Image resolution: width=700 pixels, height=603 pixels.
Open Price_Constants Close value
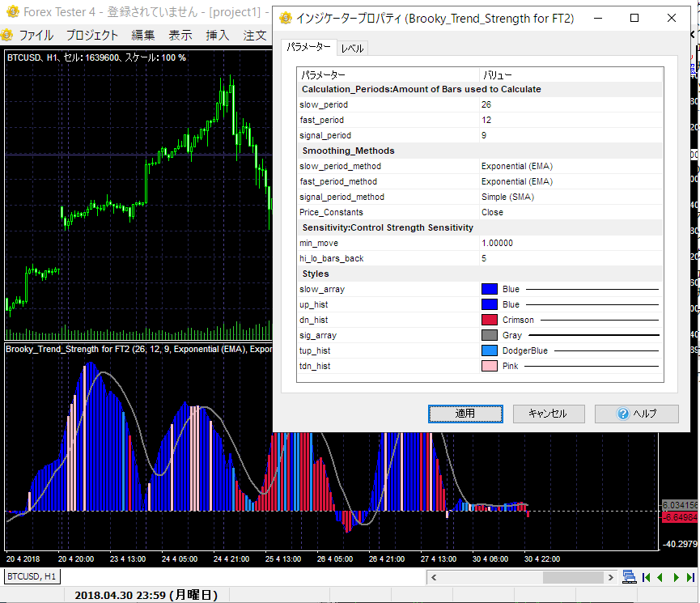492,212
